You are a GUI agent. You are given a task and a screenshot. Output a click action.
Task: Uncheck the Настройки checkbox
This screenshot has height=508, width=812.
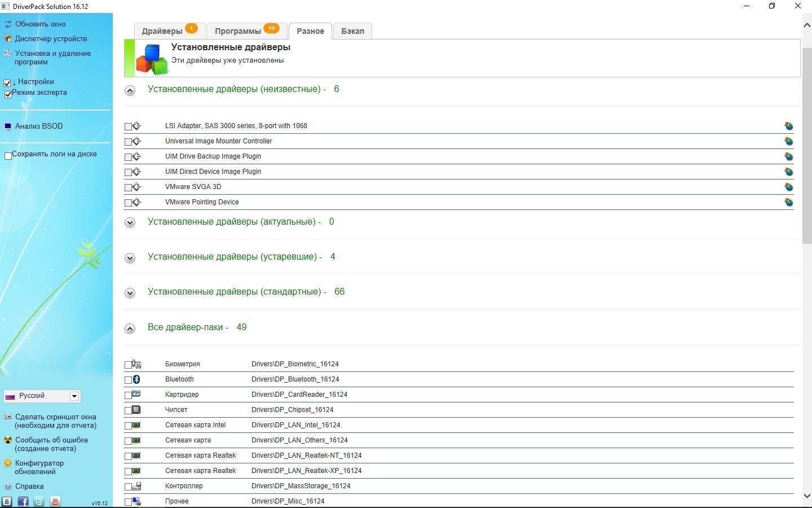(7, 83)
